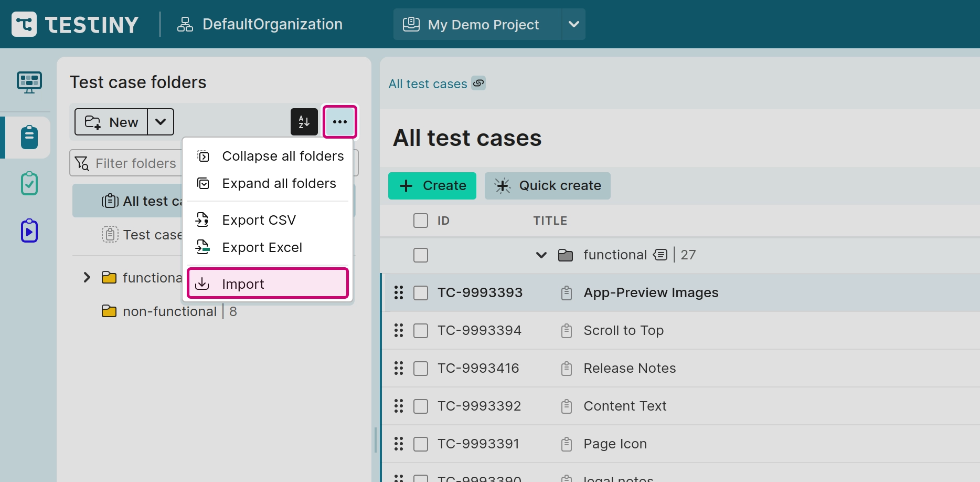Copy link icon next to All test cases
Viewport: 980px width, 482px height.
point(478,83)
